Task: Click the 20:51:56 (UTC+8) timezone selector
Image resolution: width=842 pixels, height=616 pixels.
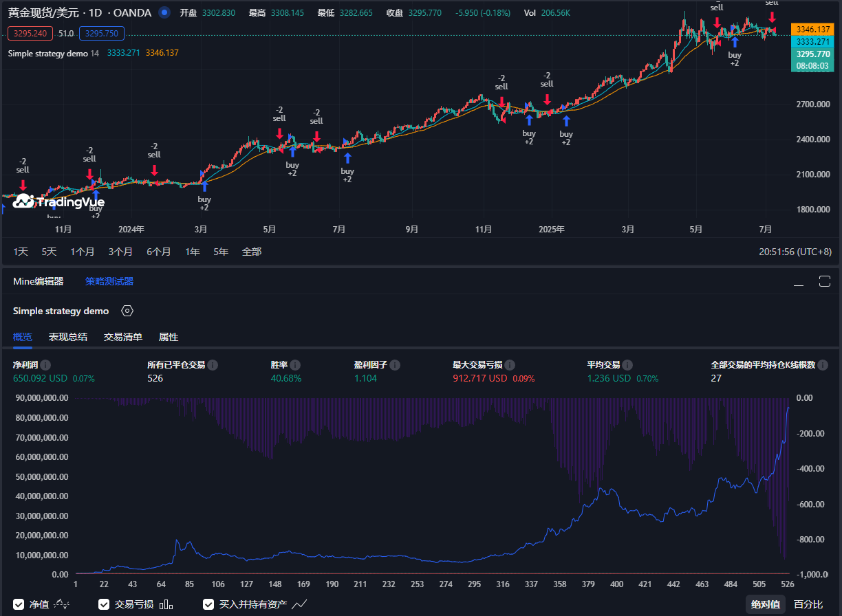Action: 795,252
